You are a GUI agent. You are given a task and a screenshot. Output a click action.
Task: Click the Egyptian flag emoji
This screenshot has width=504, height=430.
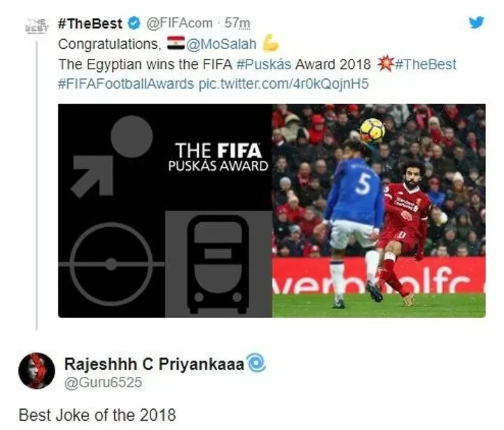click(176, 43)
